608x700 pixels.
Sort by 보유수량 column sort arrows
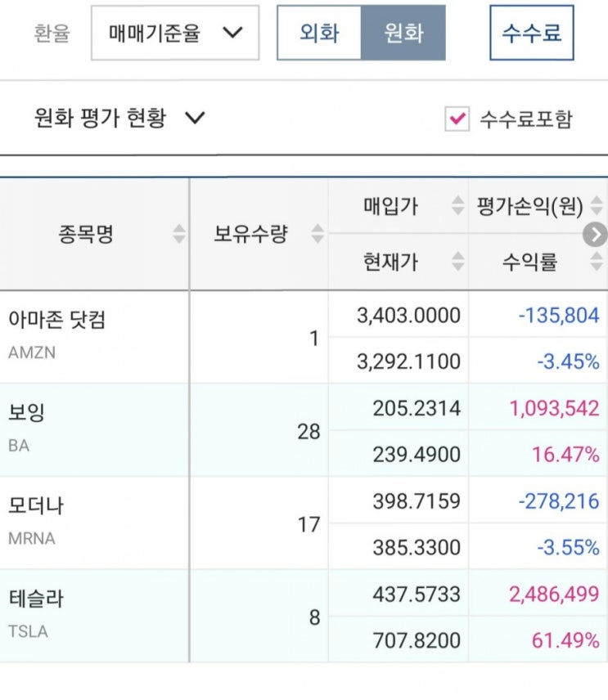318,235
